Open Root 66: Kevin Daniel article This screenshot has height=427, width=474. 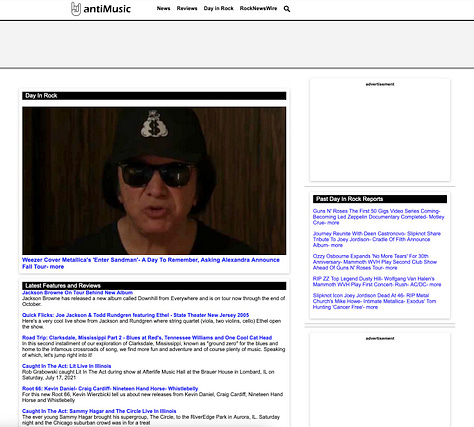(x=110, y=389)
